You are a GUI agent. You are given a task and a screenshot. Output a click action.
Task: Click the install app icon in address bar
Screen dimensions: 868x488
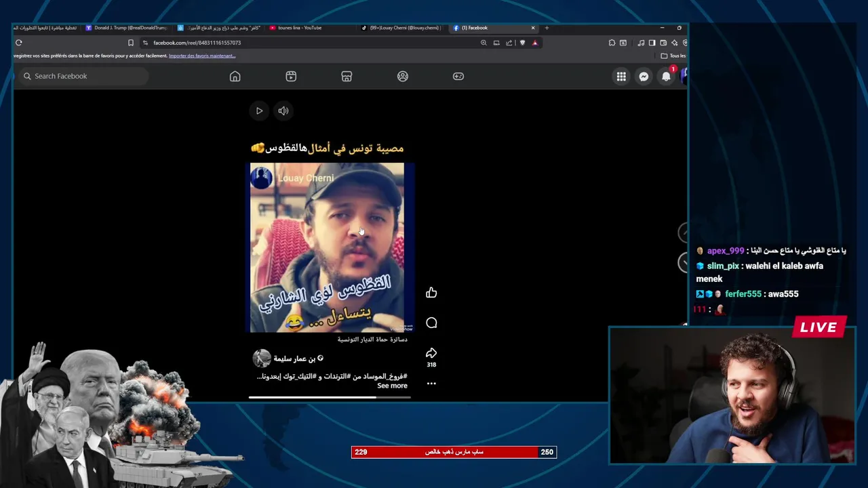(496, 43)
